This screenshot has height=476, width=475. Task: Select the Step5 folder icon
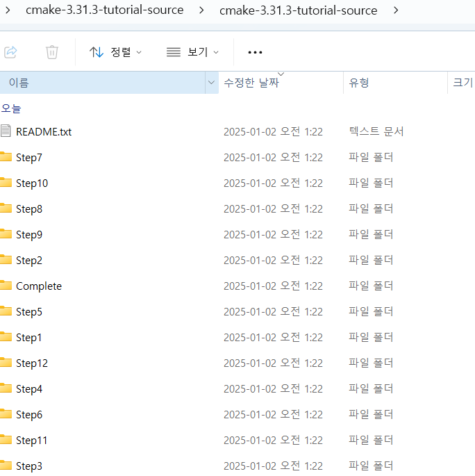(6, 311)
